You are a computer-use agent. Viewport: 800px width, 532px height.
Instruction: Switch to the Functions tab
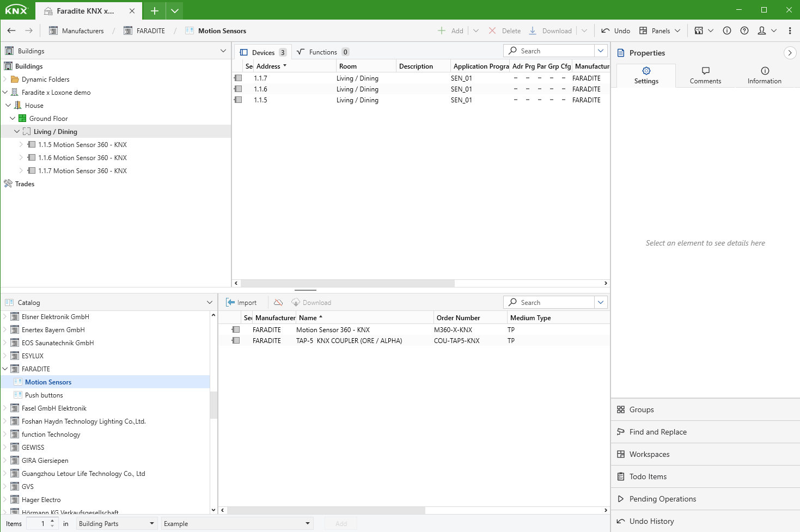coord(323,52)
